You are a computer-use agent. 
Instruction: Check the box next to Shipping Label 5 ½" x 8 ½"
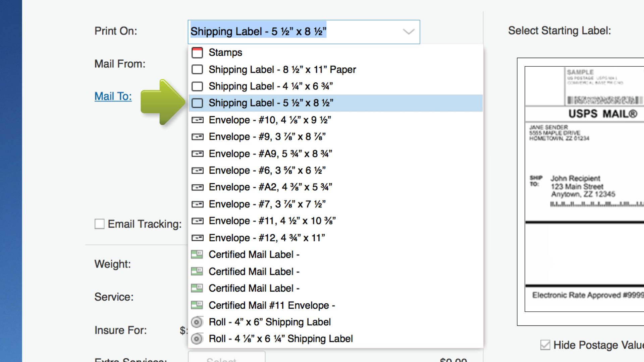[x=197, y=103]
